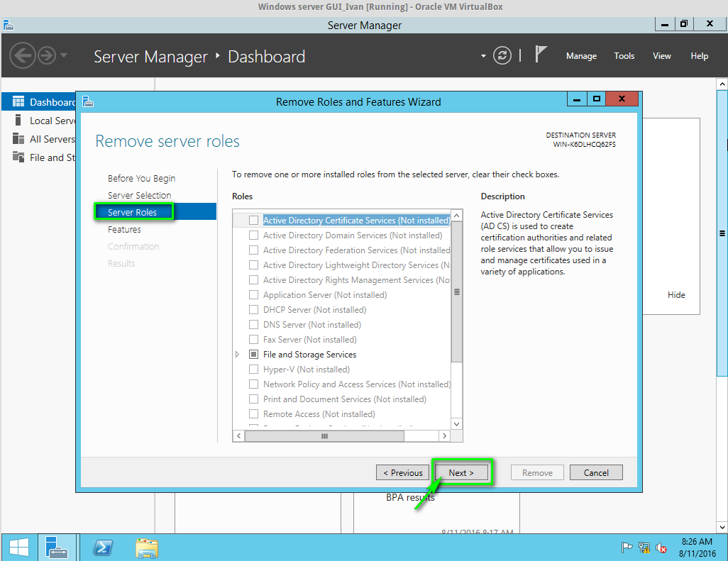
Task: Click the Server Manager window title icon
Action: tap(9, 25)
